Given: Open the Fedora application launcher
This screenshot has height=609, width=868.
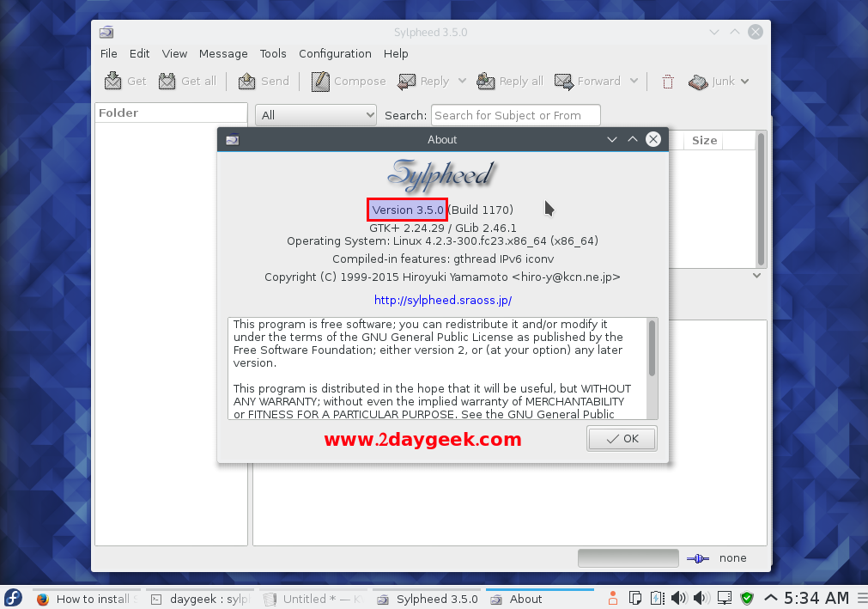Looking at the screenshot, I should tap(13, 598).
